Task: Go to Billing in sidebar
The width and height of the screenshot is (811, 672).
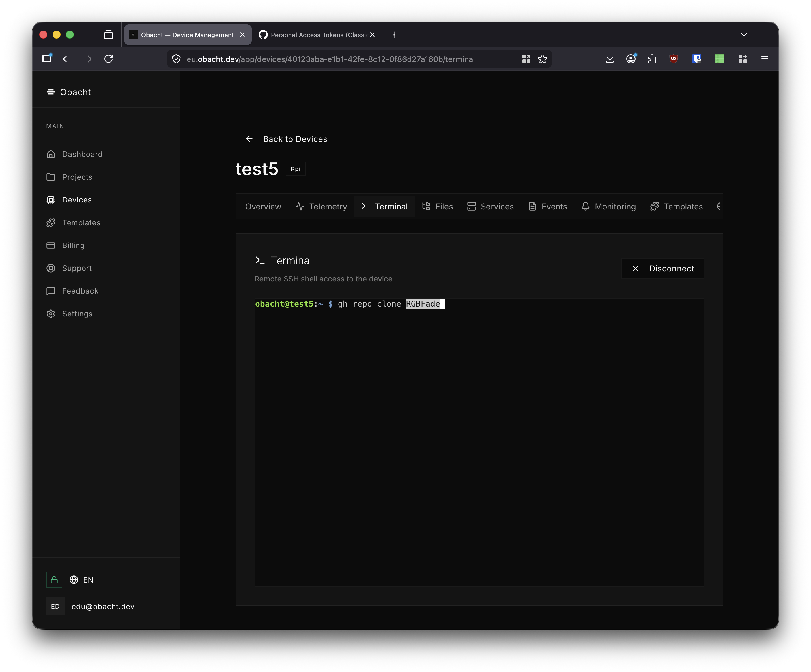Action: 73,245
